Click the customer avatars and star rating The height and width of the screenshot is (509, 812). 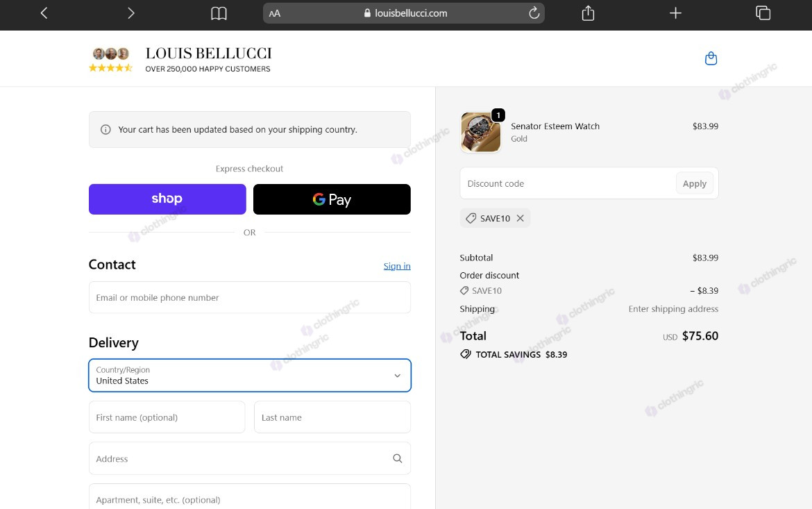point(111,60)
